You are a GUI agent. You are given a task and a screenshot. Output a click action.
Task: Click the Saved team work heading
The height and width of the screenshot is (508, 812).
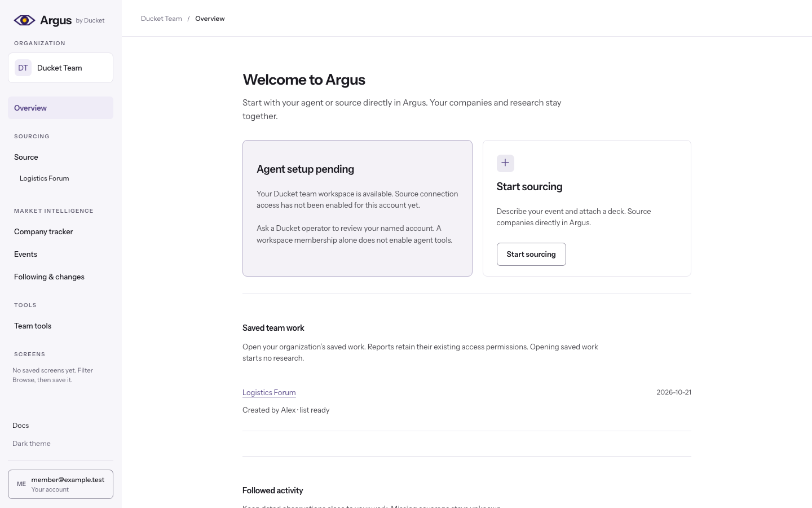[x=273, y=328]
